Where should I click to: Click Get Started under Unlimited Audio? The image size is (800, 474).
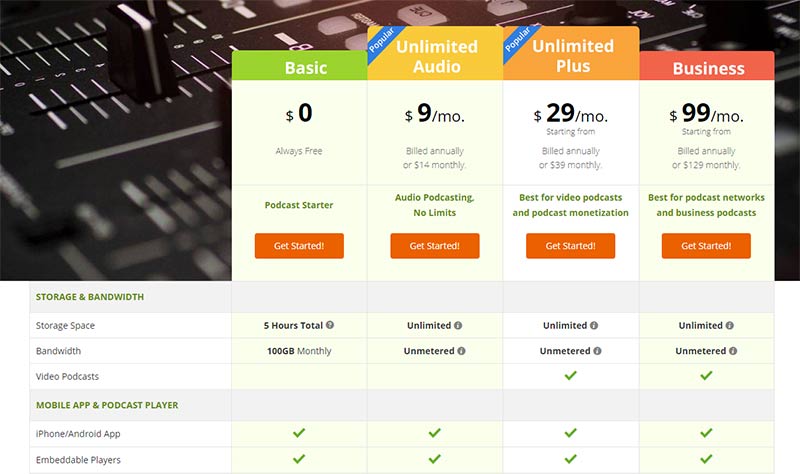click(x=435, y=246)
